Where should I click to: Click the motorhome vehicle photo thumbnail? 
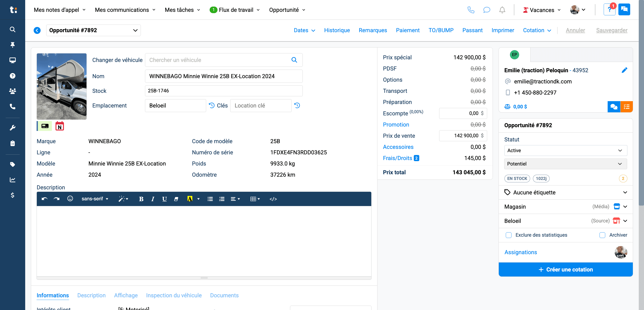tap(62, 86)
